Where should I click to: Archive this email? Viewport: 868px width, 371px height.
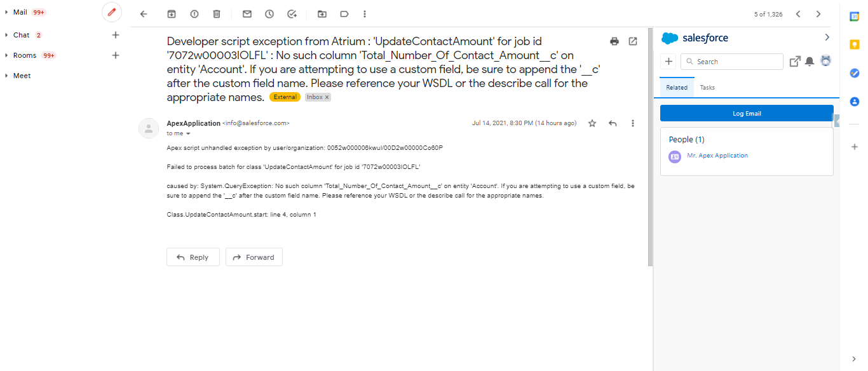[172, 13]
